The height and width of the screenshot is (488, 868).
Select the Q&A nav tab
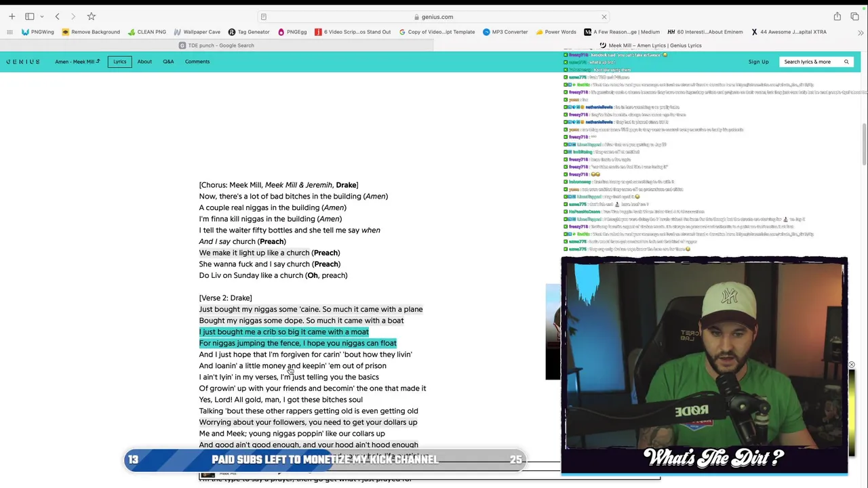pos(168,62)
